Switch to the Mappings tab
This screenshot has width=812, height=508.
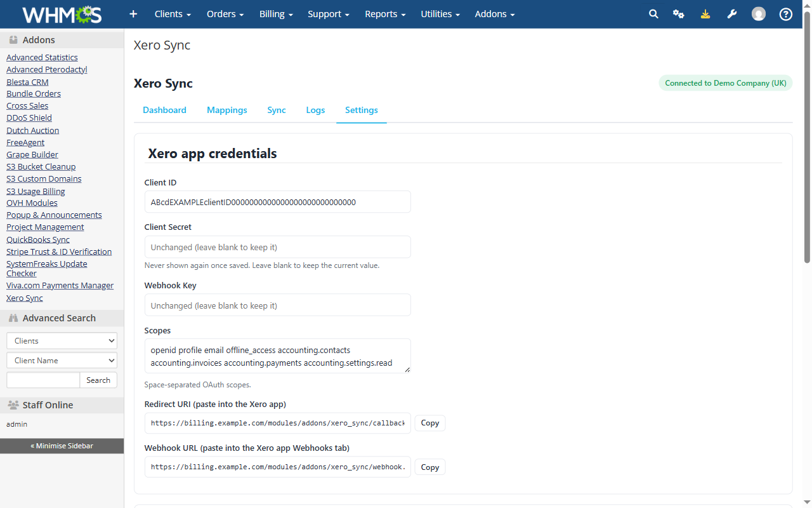tap(227, 110)
